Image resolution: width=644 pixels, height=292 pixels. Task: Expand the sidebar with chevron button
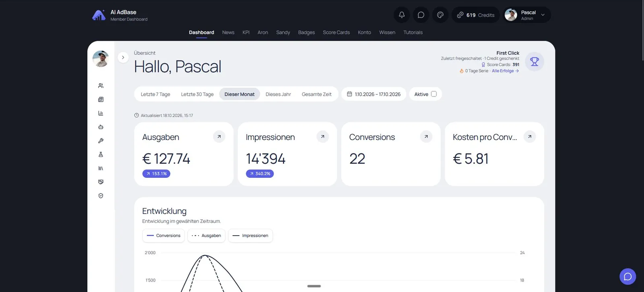[123, 58]
